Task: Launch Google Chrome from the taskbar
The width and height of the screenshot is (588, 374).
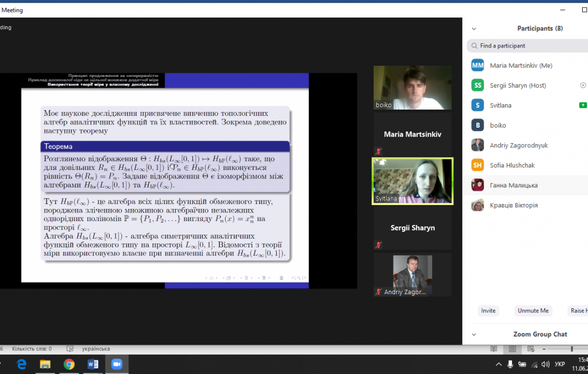Action: (x=69, y=364)
